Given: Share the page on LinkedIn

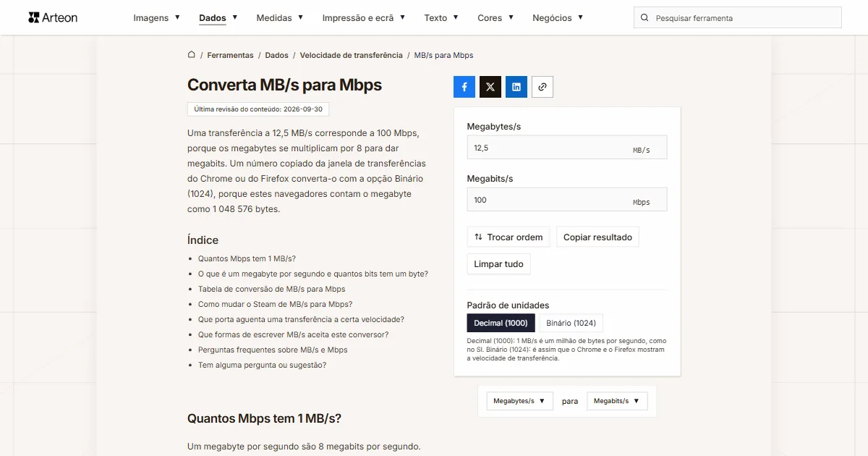Looking at the screenshot, I should coord(516,87).
